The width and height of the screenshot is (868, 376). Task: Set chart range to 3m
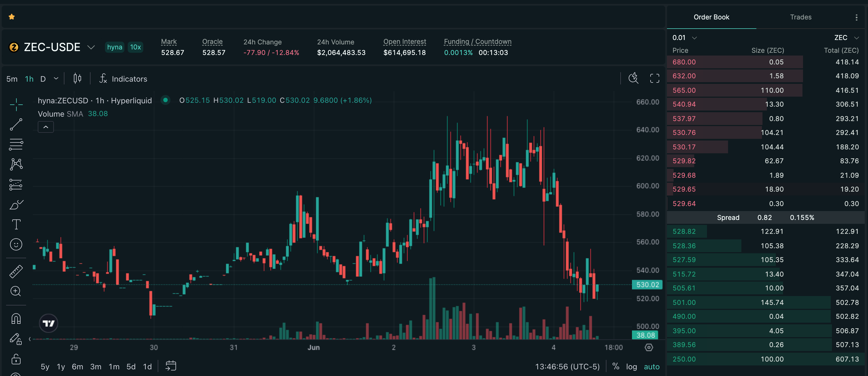96,367
